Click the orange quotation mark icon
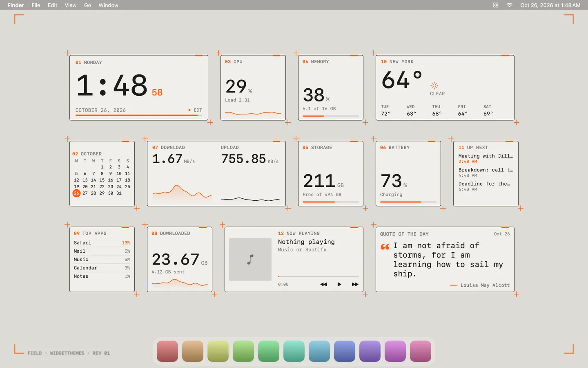588x368 pixels. click(x=385, y=247)
